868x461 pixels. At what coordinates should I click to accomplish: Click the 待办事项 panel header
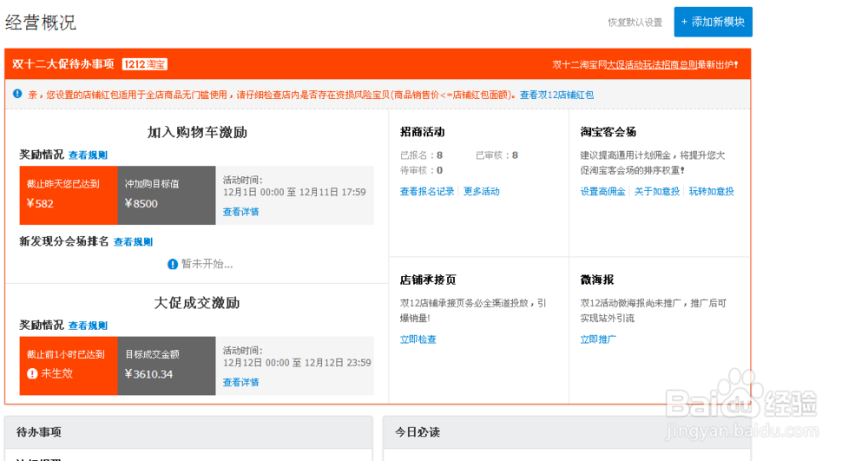coord(188,432)
